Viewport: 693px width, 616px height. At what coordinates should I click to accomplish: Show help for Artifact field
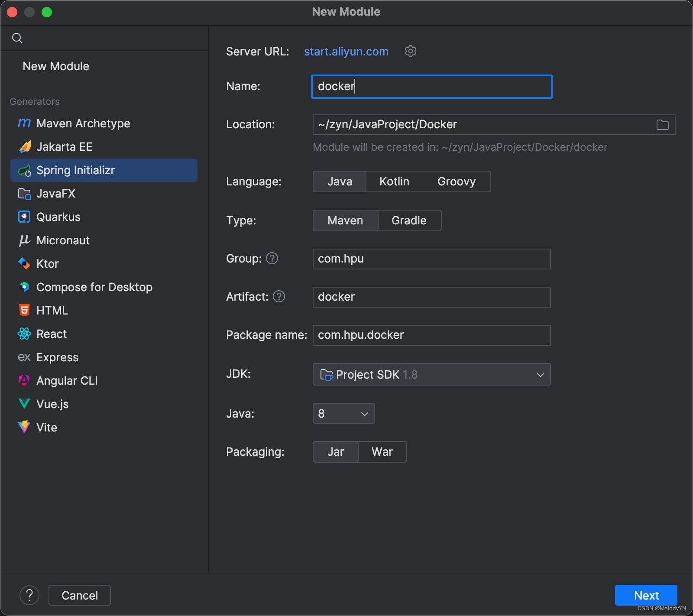pos(279,297)
